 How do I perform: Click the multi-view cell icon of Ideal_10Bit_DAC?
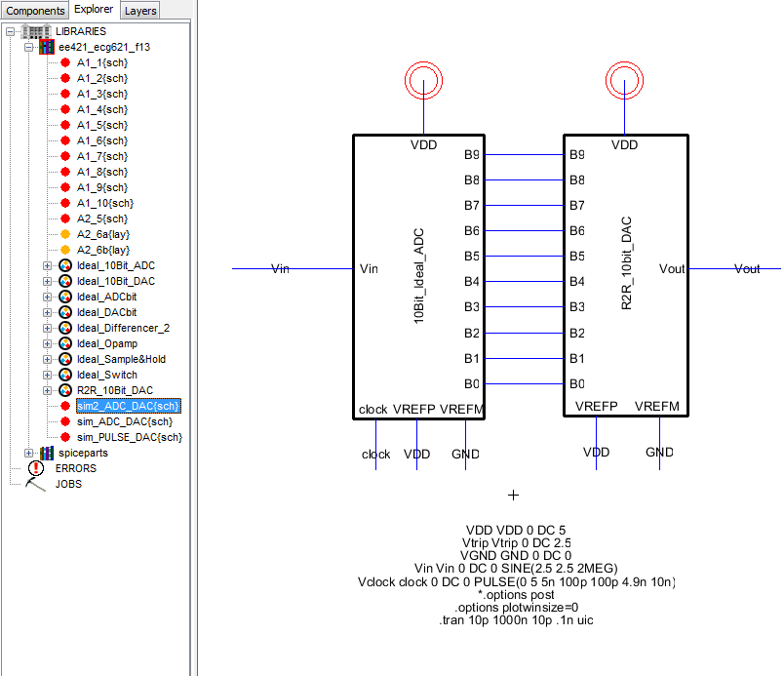(65, 281)
